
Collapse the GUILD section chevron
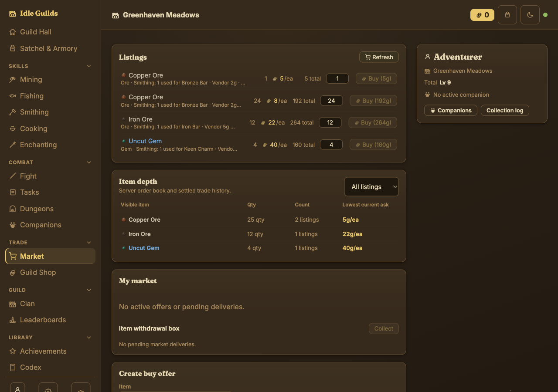pyautogui.click(x=89, y=290)
